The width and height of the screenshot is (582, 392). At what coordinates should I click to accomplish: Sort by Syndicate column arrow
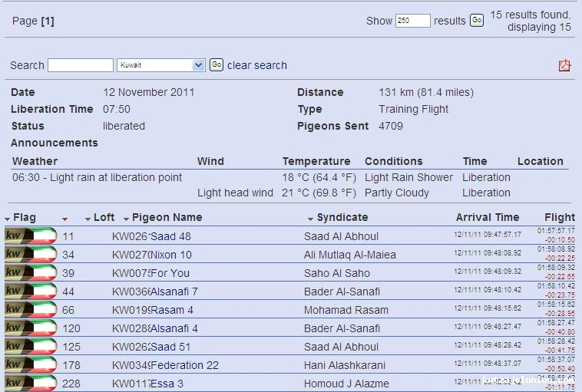[311, 219]
